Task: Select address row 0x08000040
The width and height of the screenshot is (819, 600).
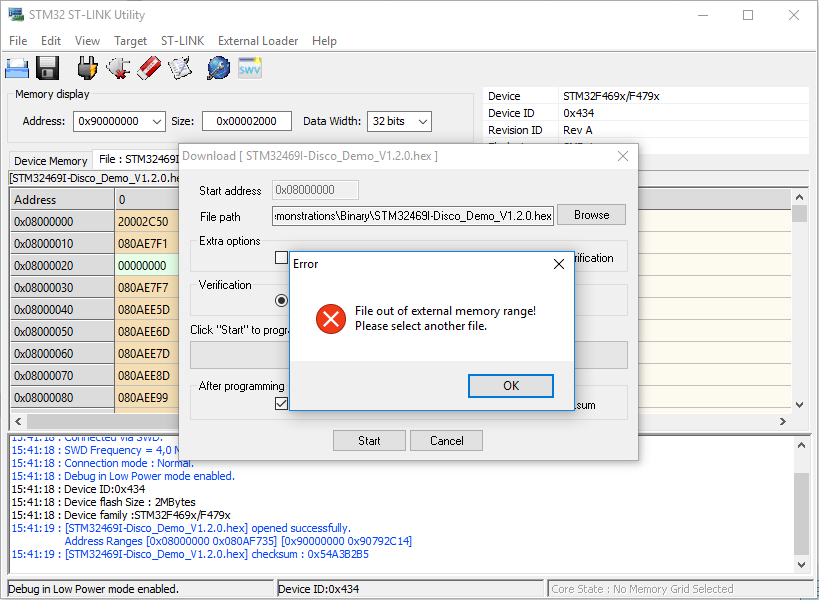Action: (62, 310)
